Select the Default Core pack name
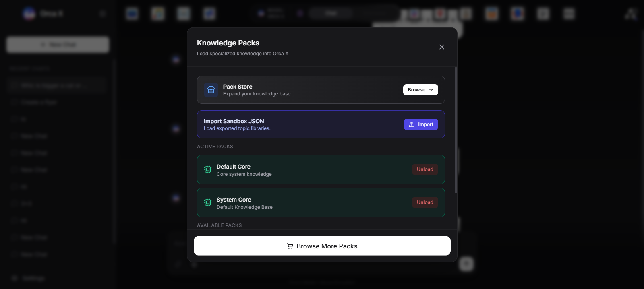Image resolution: width=644 pixels, height=289 pixels. [234, 167]
